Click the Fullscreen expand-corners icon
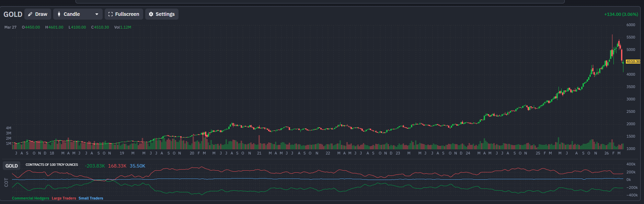 pyautogui.click(x=111, y=14)
